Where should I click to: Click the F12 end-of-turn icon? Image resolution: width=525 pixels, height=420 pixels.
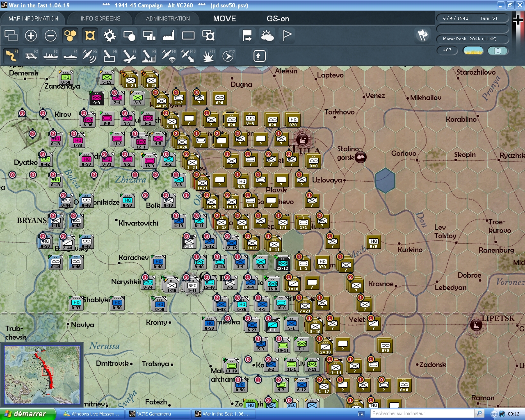[x=228, y=55]
